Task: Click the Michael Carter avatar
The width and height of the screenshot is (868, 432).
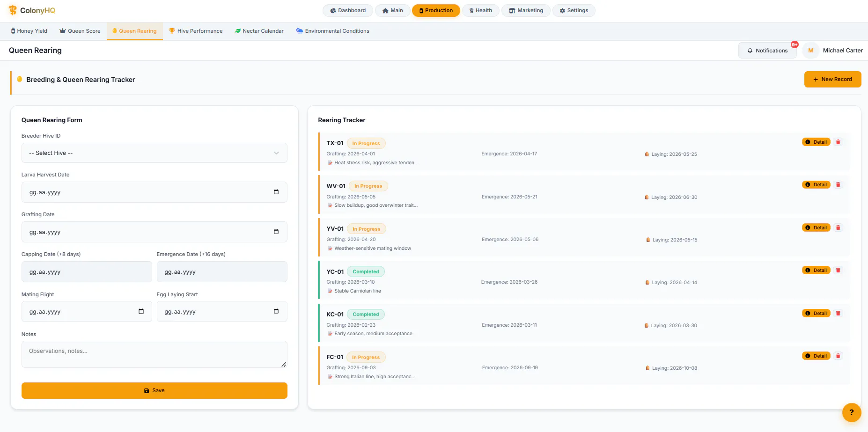Action: pyautogui.click(x=810, y=51)
